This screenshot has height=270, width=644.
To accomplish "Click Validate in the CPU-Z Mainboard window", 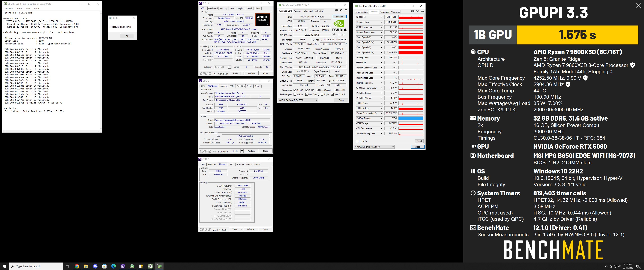I will tap(251, 151).
